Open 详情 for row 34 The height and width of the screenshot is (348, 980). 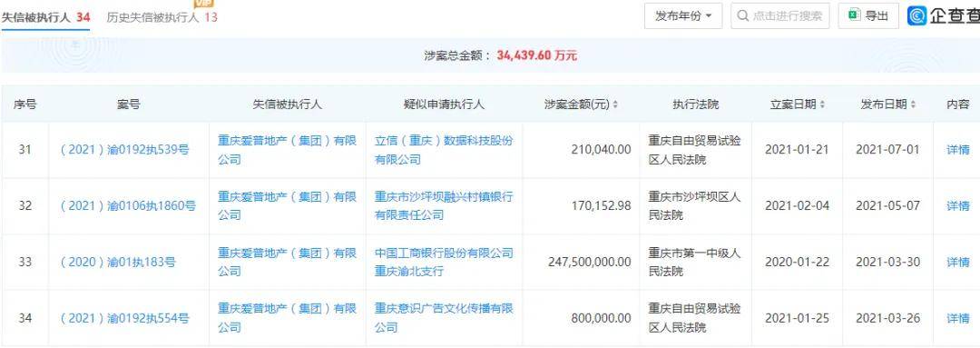(x=957, y=319)
